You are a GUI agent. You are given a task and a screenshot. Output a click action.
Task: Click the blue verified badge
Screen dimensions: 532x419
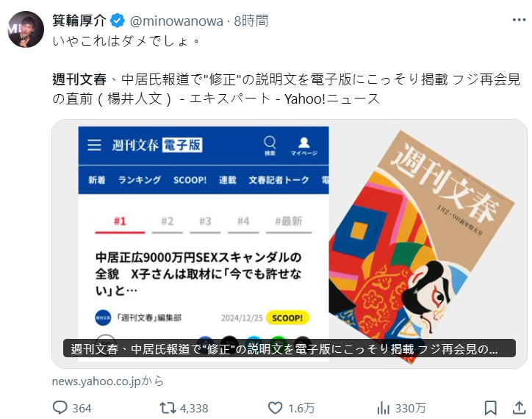click(x=118, y=21)
